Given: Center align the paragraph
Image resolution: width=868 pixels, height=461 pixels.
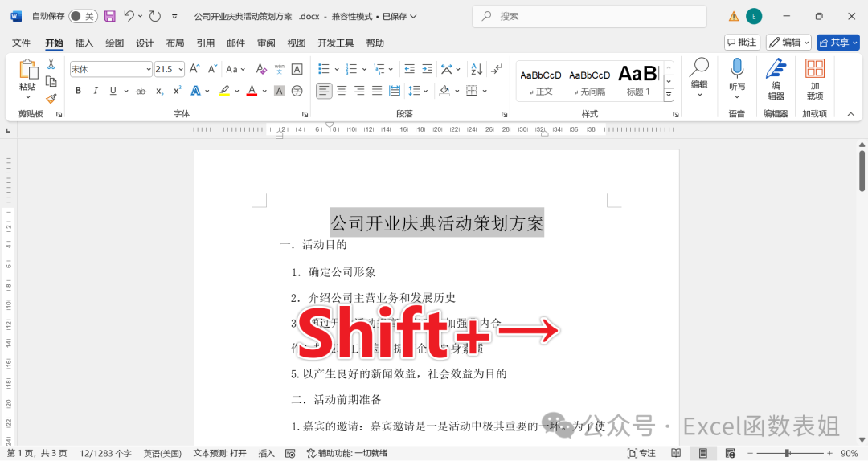Looking at the screenshot, I should [342, 91].
